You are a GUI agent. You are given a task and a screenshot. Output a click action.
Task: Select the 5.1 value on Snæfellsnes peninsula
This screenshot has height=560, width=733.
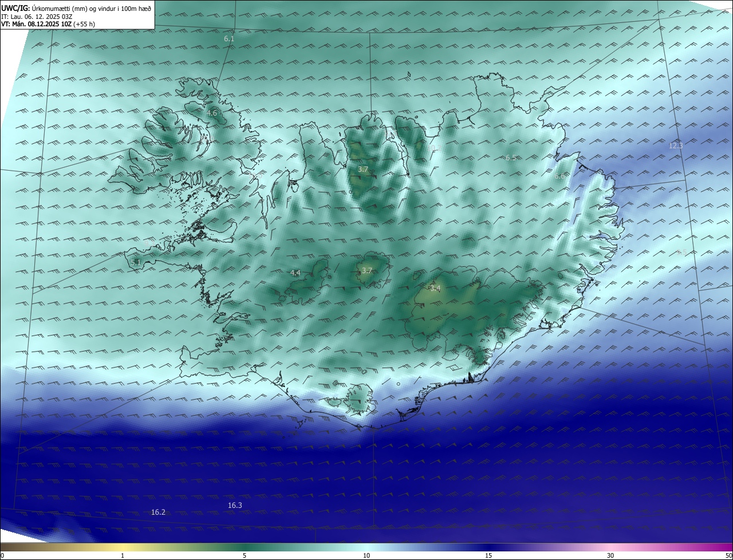[136, 263]
